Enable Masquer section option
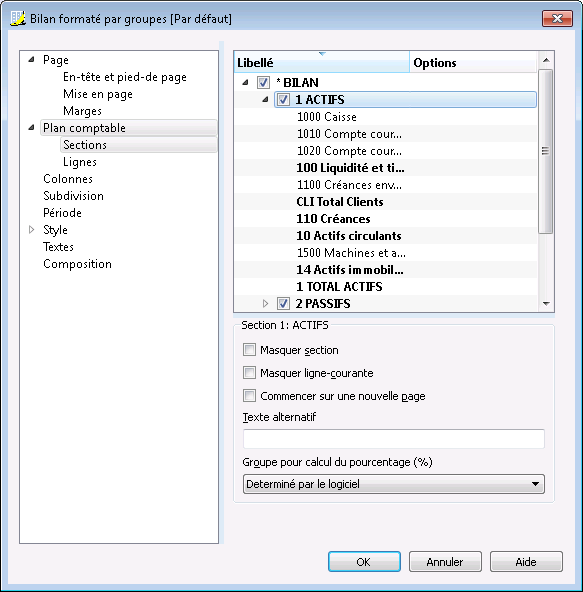The height and width of the screenshot is (592, 583). (x=249, y=350)
